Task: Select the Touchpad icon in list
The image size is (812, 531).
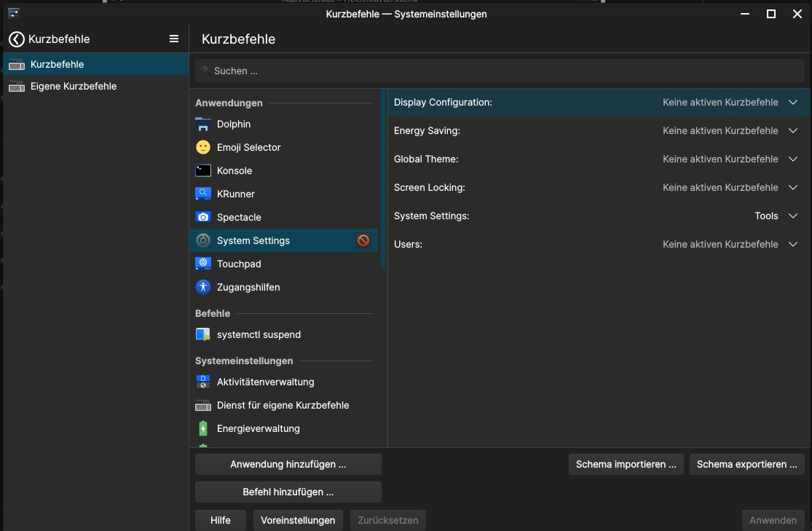Action: coord(203,264)
